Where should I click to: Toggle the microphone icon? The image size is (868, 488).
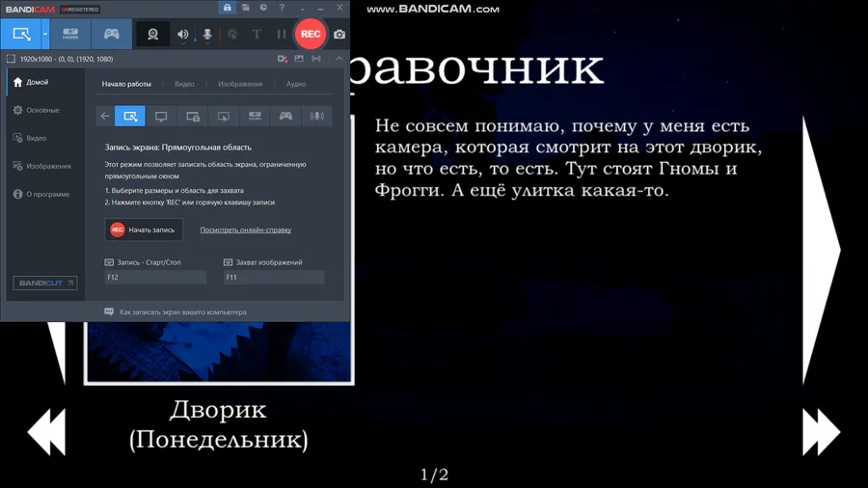point(207,35)
